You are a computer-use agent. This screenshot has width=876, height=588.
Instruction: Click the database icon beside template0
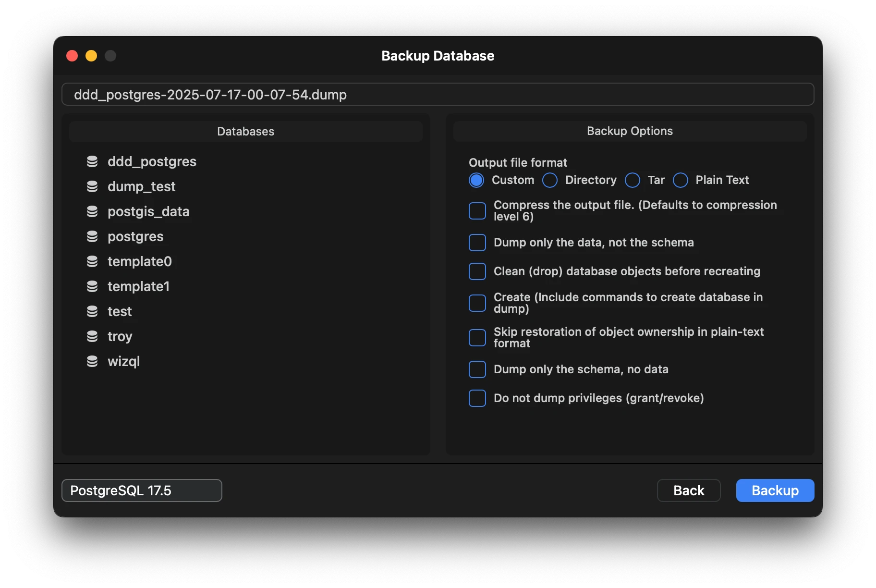[x=92, y=261]
